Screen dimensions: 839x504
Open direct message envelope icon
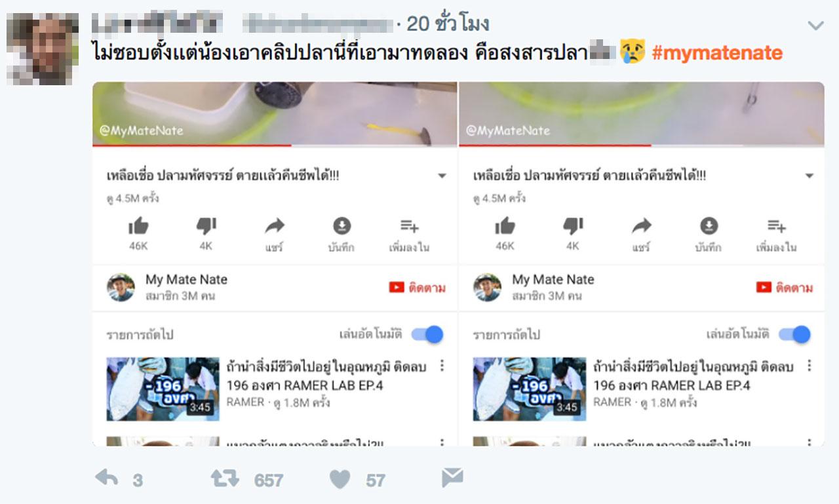tap(452, 478)
